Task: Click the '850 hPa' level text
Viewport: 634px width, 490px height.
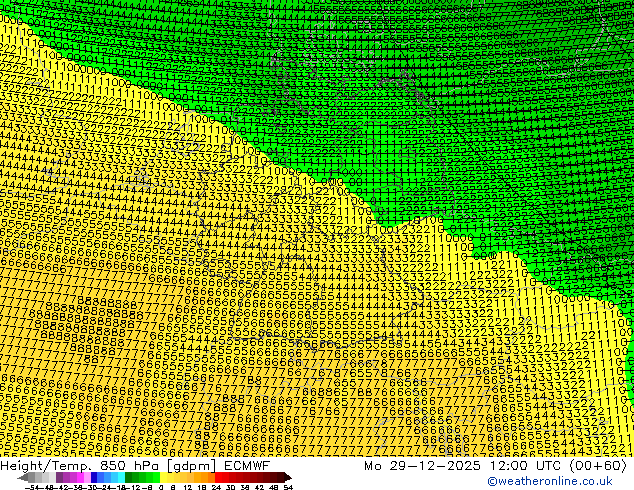Action: tap(130, 465)
